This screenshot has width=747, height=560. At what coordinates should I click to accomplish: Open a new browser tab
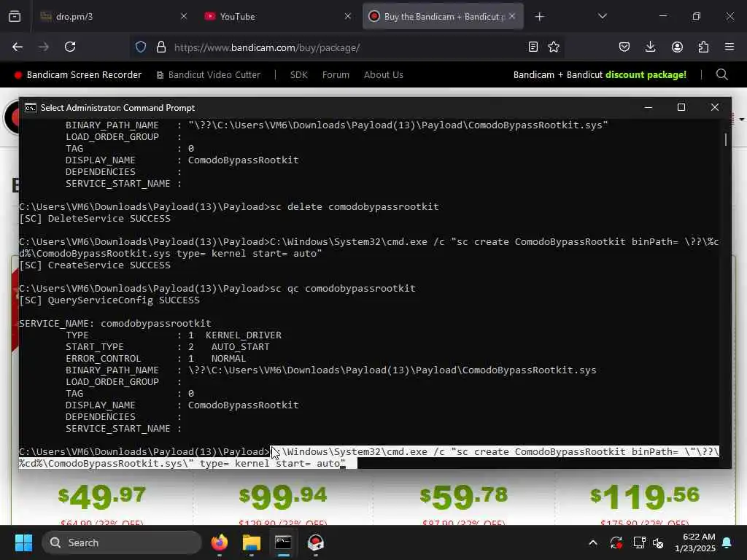point(539,17)
